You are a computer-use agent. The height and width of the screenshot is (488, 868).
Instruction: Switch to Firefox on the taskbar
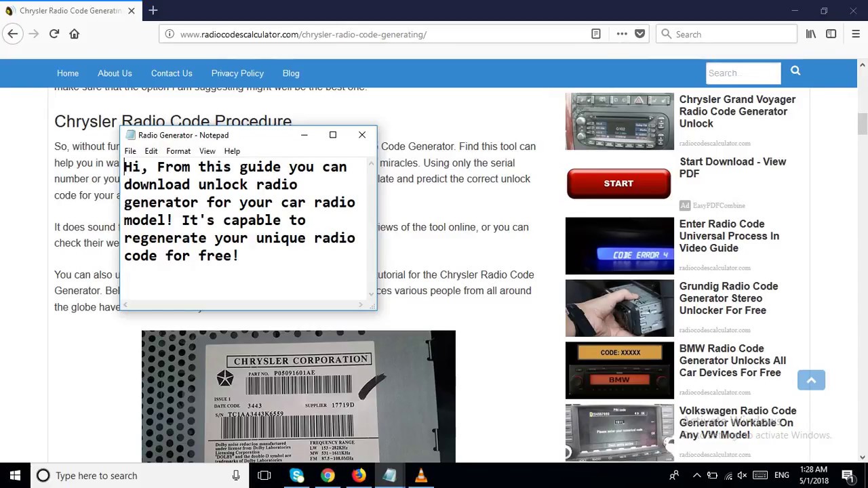(x=359, y=476)
